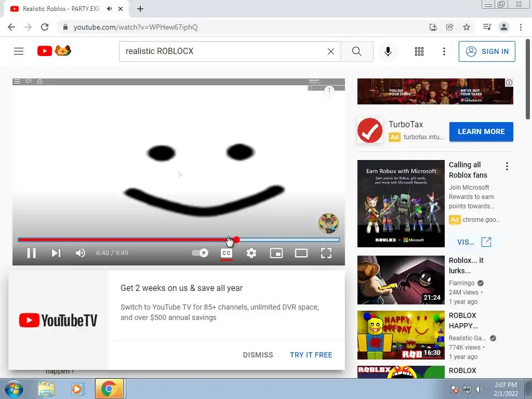Open the TurboTax banner ad image
532x399 pixels.
pos(435,91)
